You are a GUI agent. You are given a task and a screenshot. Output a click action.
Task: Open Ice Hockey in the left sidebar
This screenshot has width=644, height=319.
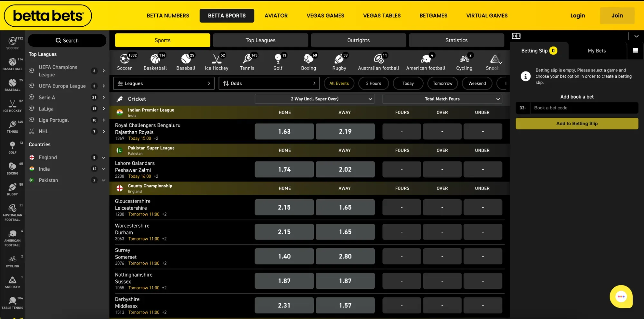(12, 106)
